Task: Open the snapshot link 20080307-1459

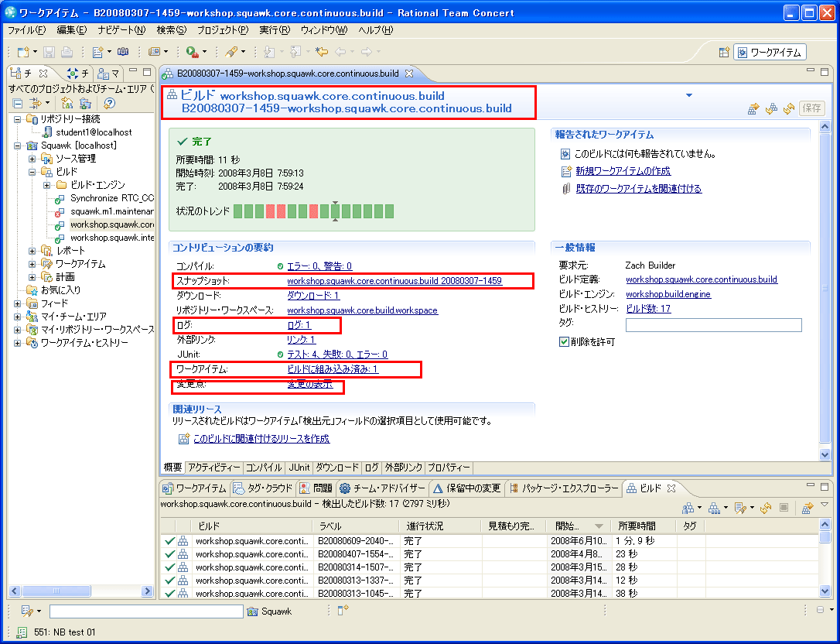Action: [394, 280]
